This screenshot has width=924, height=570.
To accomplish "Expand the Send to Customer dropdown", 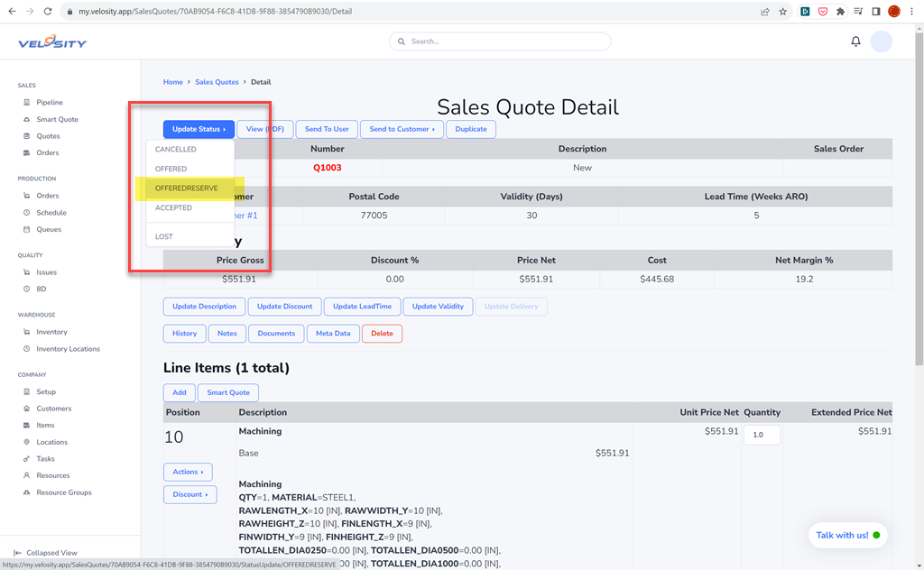I will (402, 129).
